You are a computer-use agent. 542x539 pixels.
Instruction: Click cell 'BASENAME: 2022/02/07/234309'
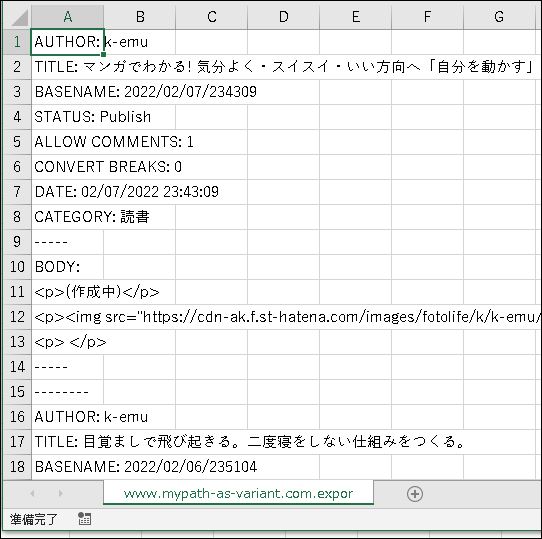67,92
